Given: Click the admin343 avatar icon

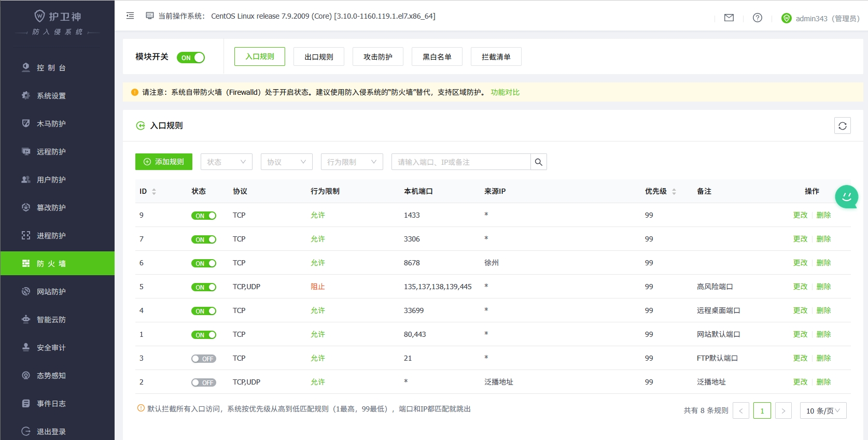Looking at the screenshot, I should (x=787, y=18).
